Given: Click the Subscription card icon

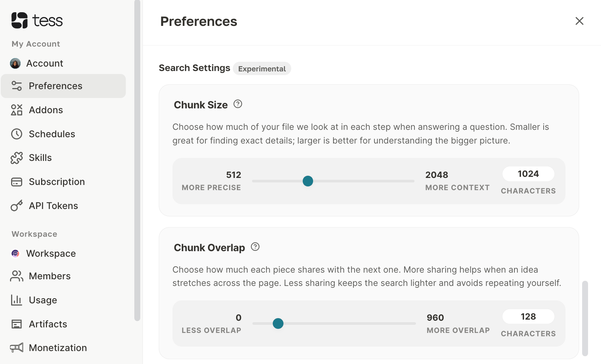Looking at the screenshot, I should click(x=17, y=182).
